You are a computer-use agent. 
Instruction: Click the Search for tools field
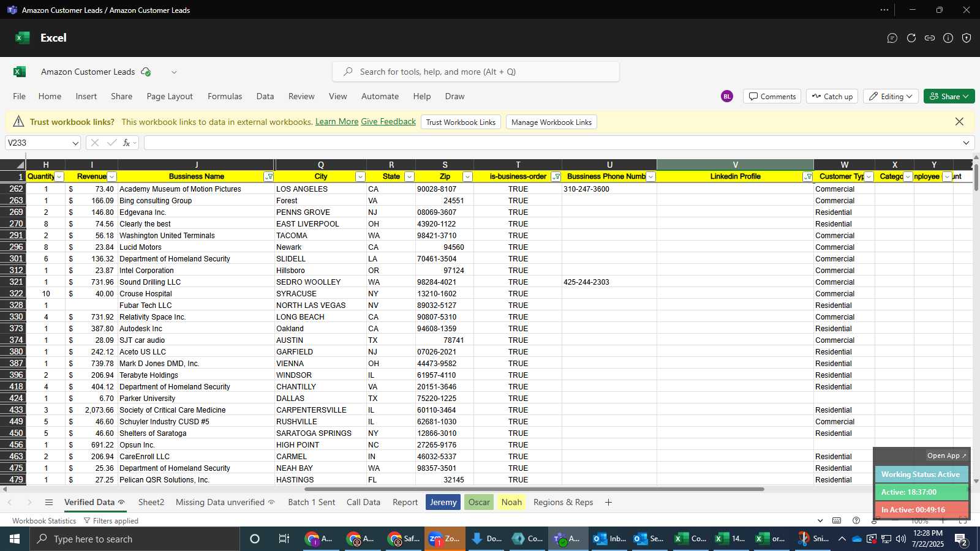click(x=476, y=72)
